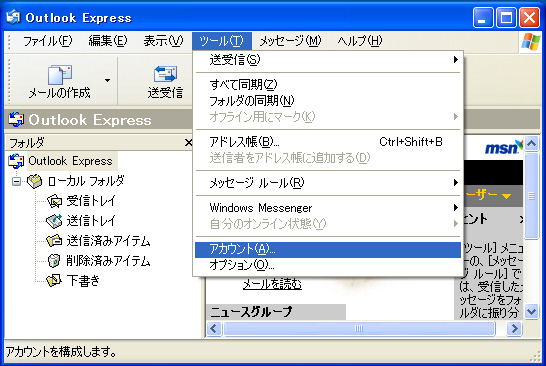
Task: Click the horizontal scrollbar right arrow
Action: pyautogui.click(x=514, y=328)
